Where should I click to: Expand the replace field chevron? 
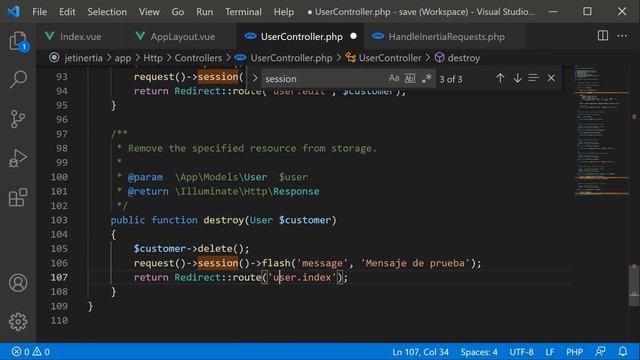(x=255, y=78)
